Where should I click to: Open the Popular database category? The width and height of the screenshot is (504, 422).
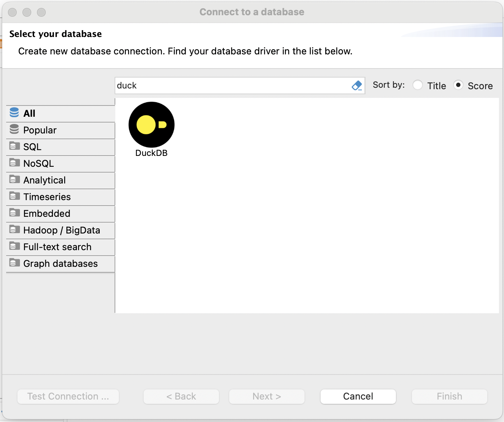(x=61, y=130)
